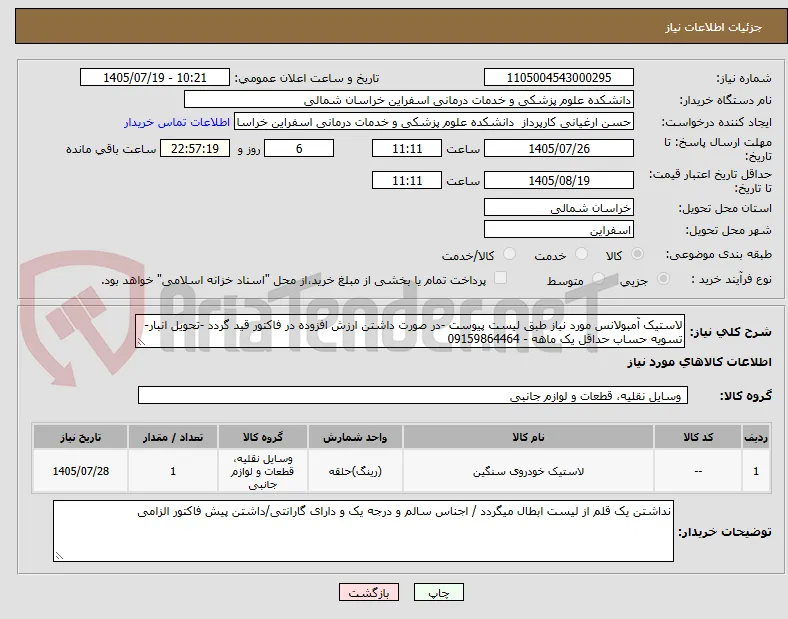Viewport: 788px width, 619px height.
Task: Select the خدمت radio button
Action: point(581,254)
